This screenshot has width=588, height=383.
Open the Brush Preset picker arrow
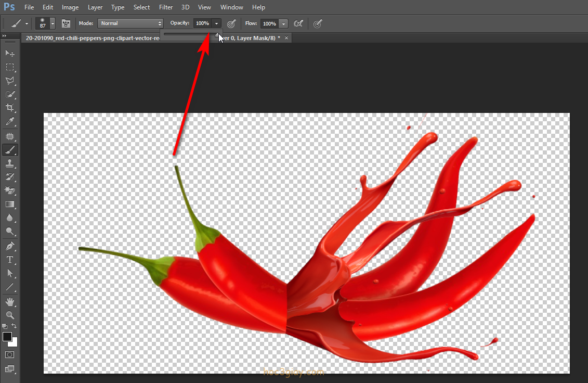(x=53, y=23)
